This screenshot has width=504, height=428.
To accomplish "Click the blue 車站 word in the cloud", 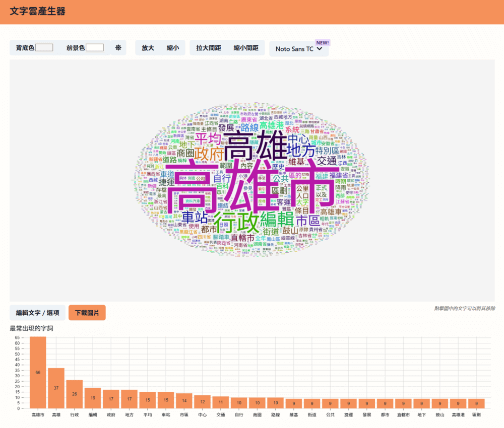I will pyautogui.click(x=195, y=218).
